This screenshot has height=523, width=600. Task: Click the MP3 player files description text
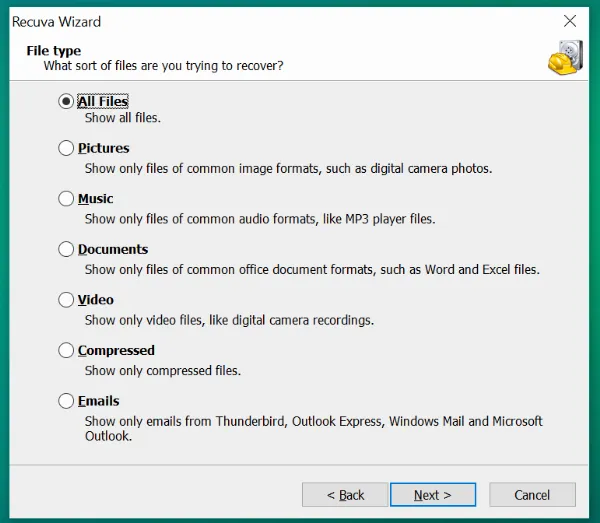(x=260, y=219)
